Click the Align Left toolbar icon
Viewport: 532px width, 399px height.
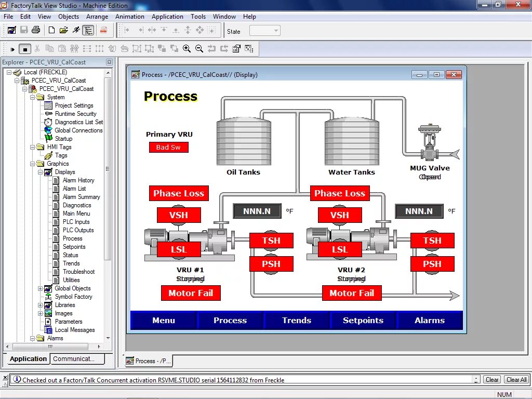pos(127,31)
